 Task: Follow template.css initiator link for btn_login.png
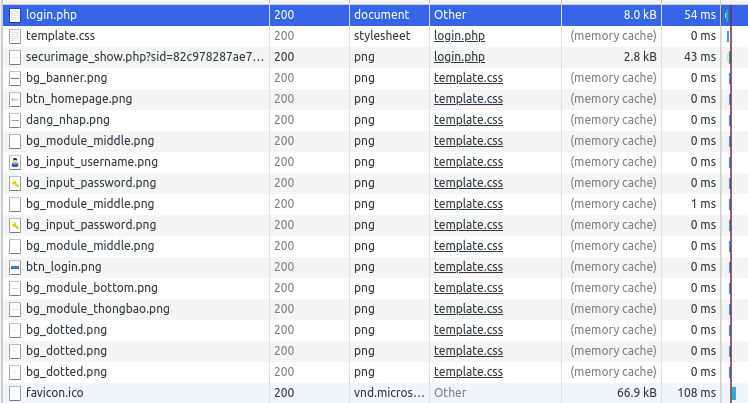468,267
